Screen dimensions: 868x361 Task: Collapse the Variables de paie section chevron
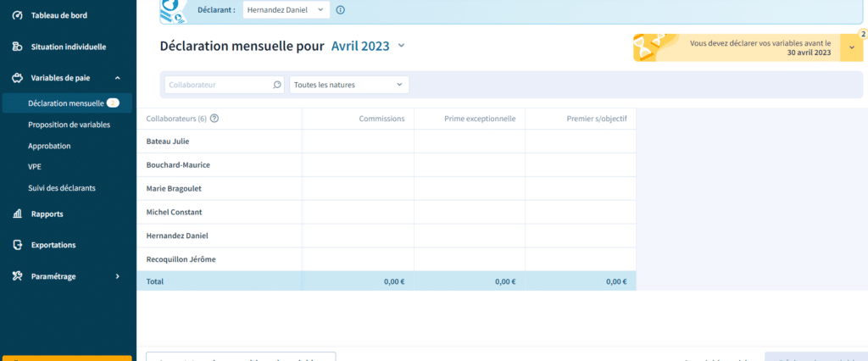click(117, 78)
